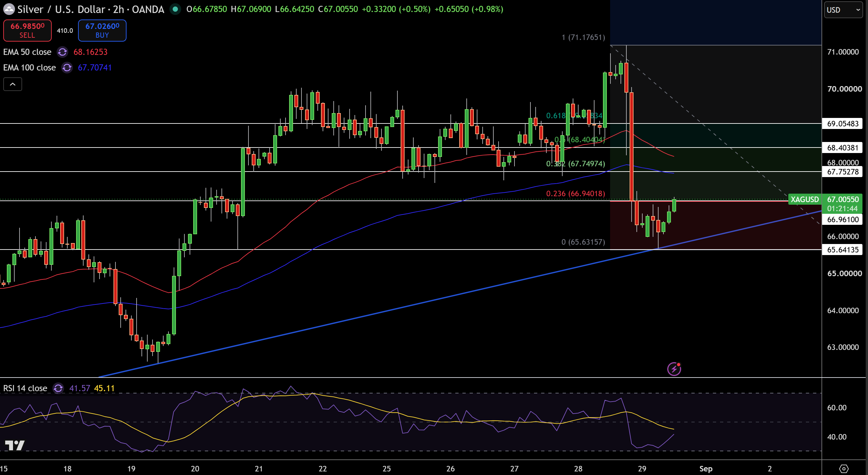Click the Silver / U.S. Dollar symbol title
868x475 pixels.
coord(61,9)
